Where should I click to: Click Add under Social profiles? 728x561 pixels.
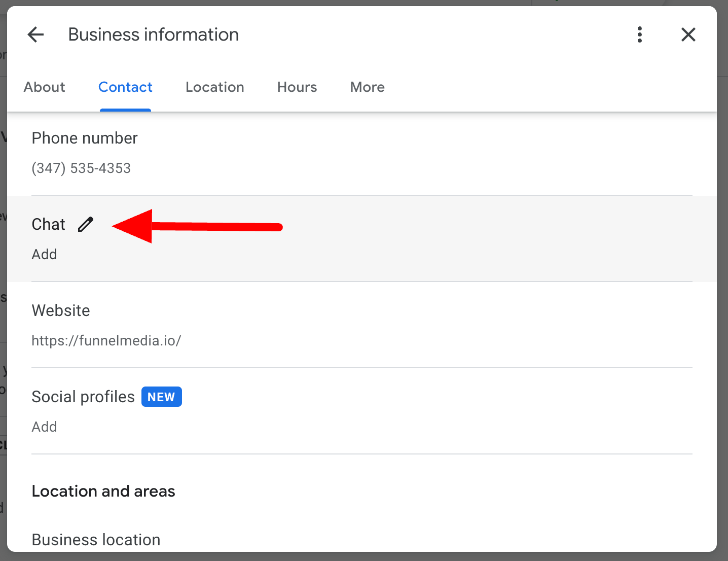click(44, 427)
